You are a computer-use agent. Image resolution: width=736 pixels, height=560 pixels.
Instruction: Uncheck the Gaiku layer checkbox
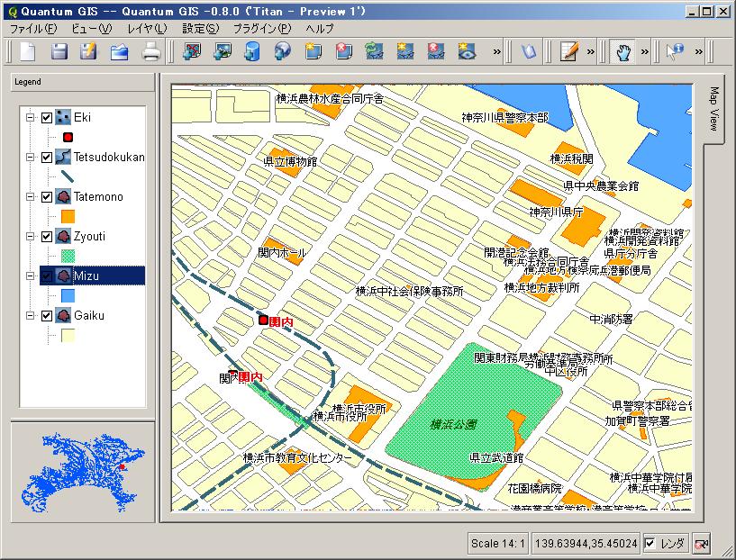click(x=46, y=315)
